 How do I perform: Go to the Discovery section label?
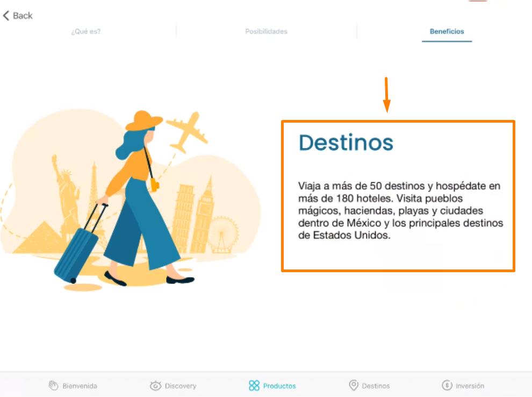pyautogui.click(x=181, y=386)
